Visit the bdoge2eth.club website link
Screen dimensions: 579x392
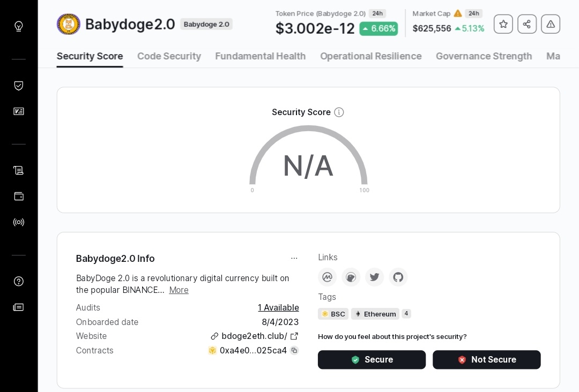(x=254, y=336)
